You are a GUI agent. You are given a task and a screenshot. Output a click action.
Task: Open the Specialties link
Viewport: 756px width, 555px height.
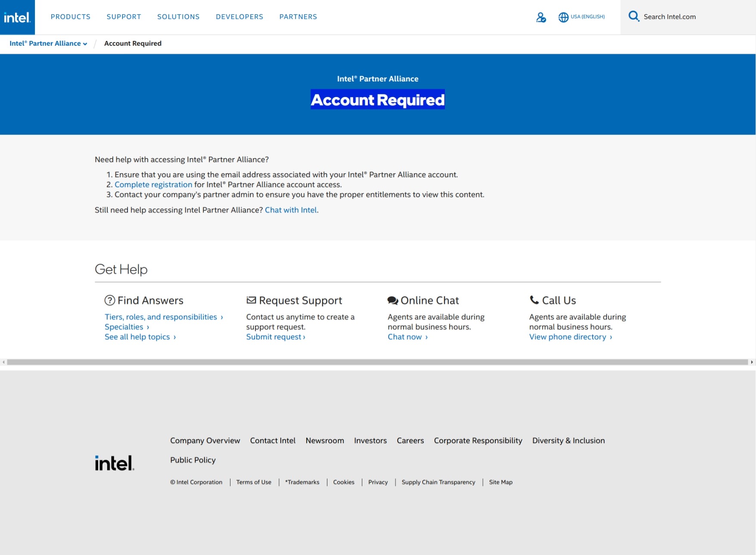coord(127,327)
